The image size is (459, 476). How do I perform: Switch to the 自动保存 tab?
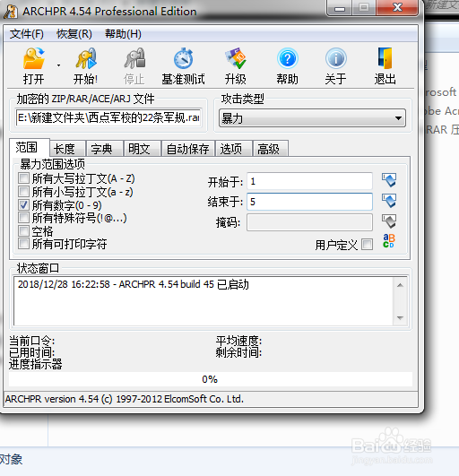pos(188,149)
